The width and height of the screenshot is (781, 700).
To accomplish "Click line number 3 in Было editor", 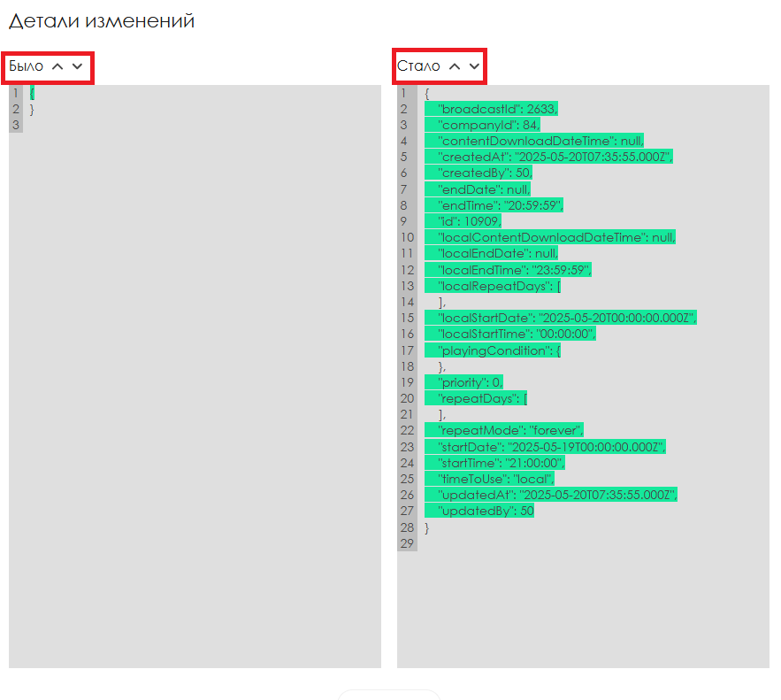I will 15,125.
